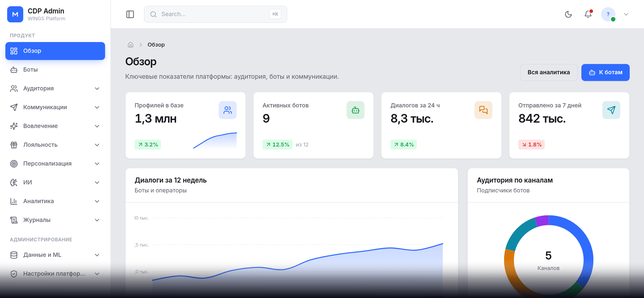Expand the Вовлечение menu chevron
The image size is (644, 298).
coord(97,126)
